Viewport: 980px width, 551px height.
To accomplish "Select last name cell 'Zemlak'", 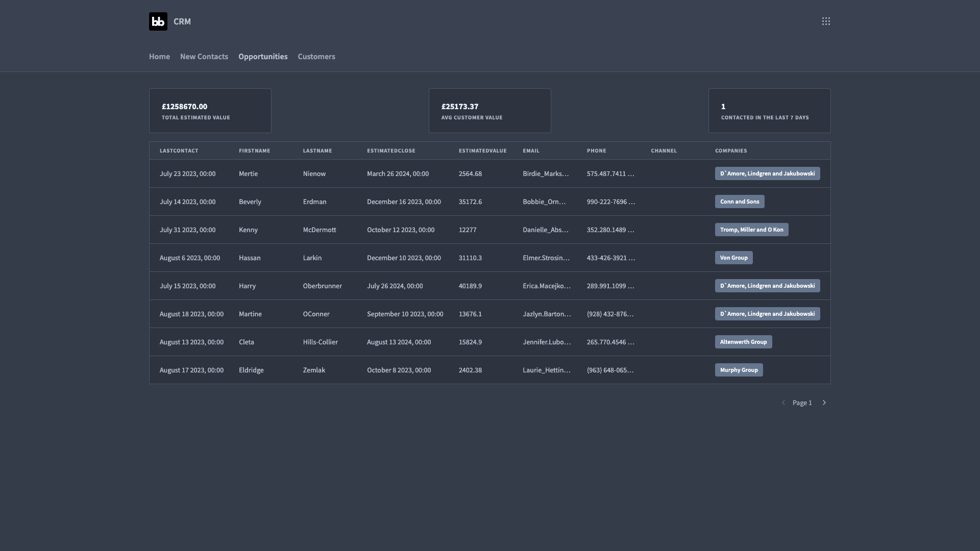I will tap(314, 370).
